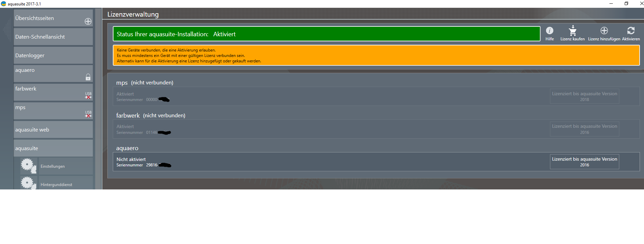The height and width of the screenshot is (244, 644).
Task: Select farbwerk in the sidebar
Action: (53, 92)
